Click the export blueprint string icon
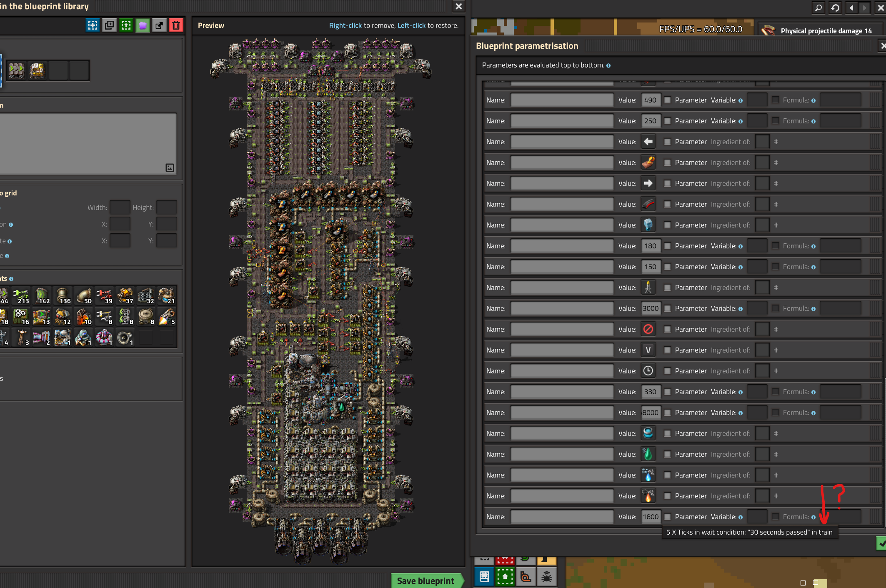 coord(159,25)
